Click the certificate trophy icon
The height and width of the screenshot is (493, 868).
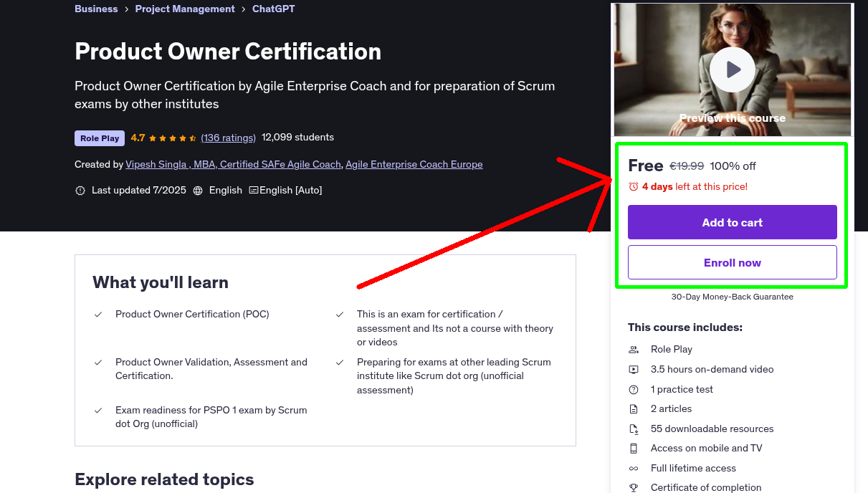point(634,488)
